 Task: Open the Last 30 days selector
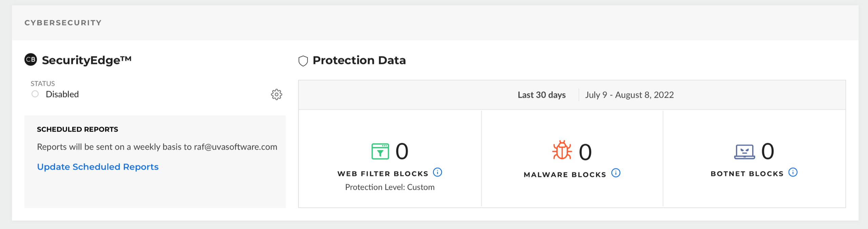[541, 95]
